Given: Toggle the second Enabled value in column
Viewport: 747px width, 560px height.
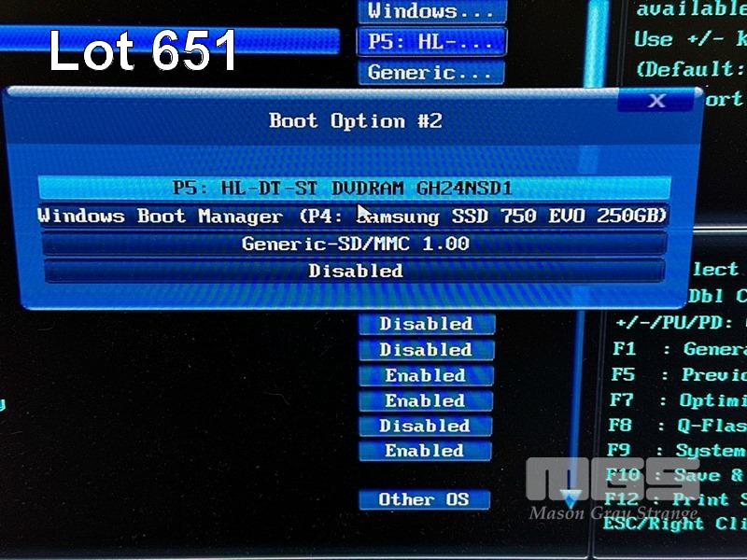Looking at the screenshot, I should (426, 400).
